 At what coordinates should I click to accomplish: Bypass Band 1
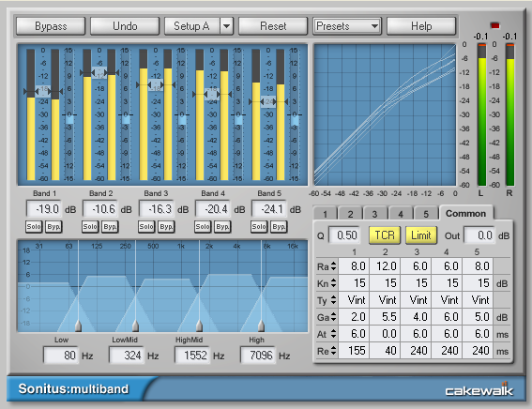pos(53,226)
